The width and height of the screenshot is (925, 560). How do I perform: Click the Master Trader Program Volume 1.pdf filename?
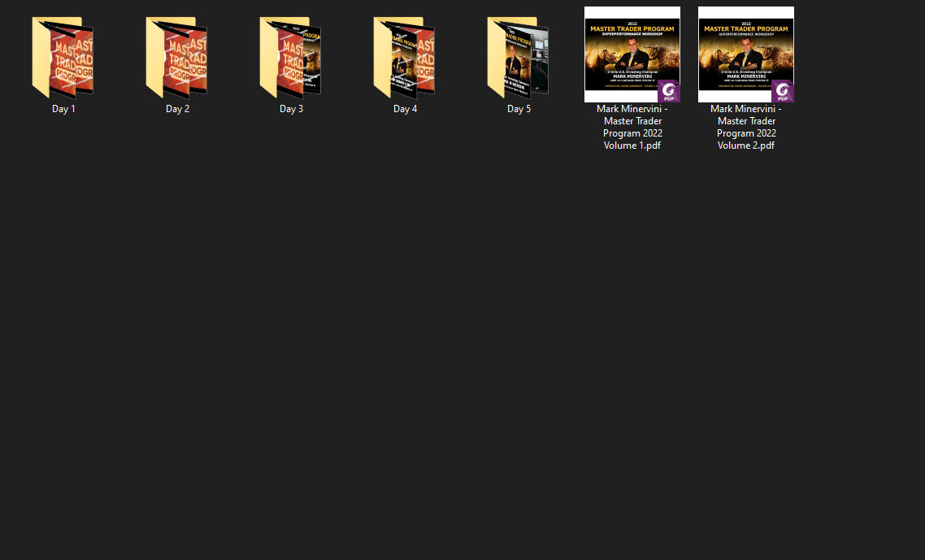tap(632, 127)
